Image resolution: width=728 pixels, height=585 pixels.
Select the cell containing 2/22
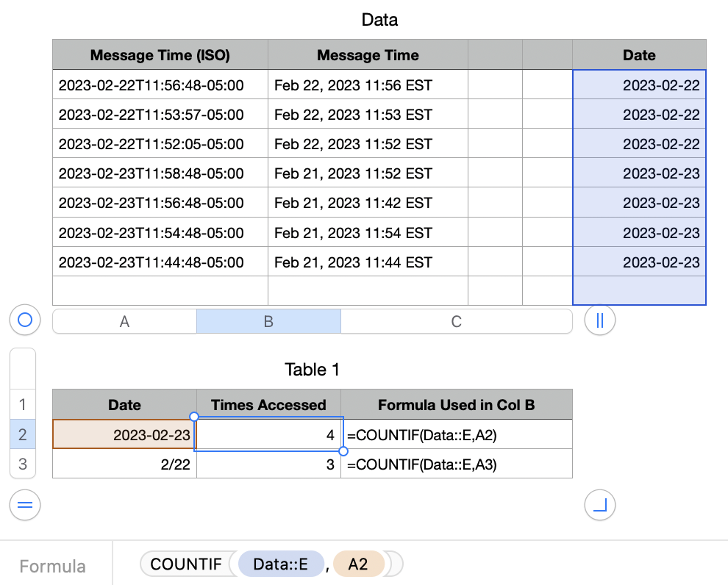click(124, 464)
